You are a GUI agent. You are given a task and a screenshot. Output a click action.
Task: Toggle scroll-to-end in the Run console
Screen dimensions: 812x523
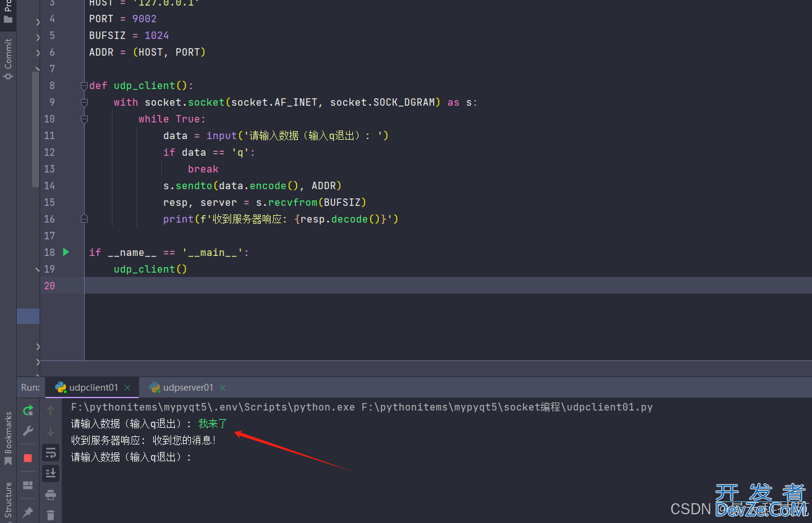(x=51, y=474)
